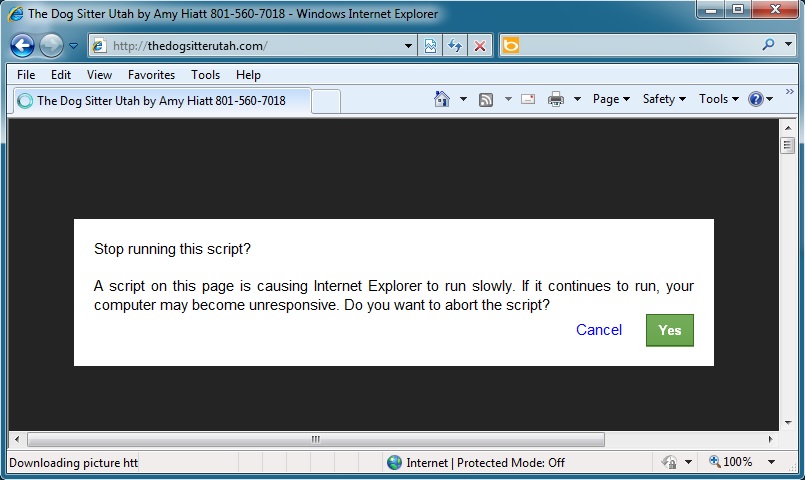The image size is (805, 480).
Task: Click the Print icon
Action: pos(555,99)
